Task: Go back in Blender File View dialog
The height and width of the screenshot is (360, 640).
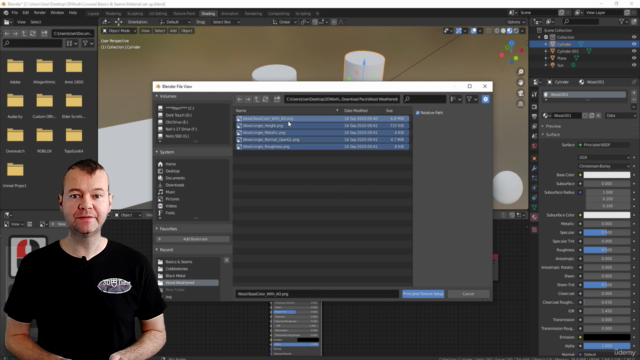Action: tap(240, 99)
